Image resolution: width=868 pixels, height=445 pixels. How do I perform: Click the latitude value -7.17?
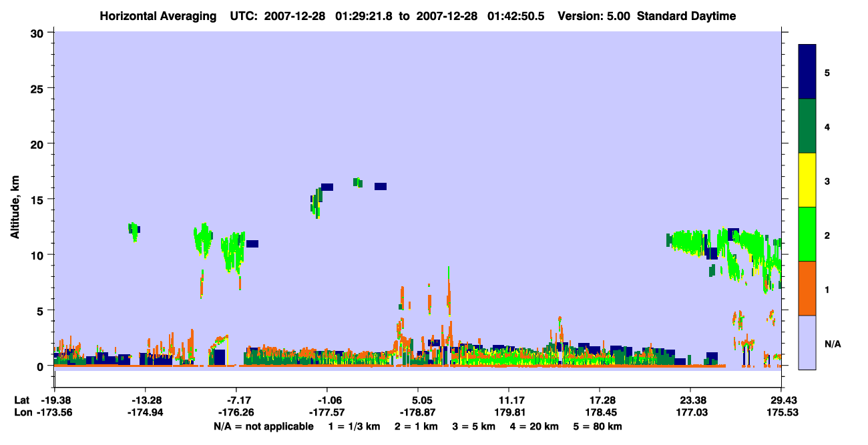[x=236, y=400]
